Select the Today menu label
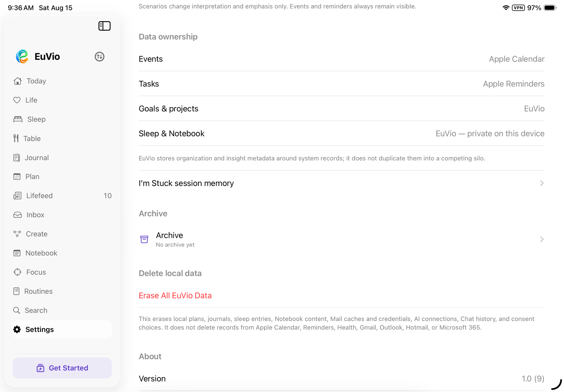 pyautogui.click(x=36, y=81)
